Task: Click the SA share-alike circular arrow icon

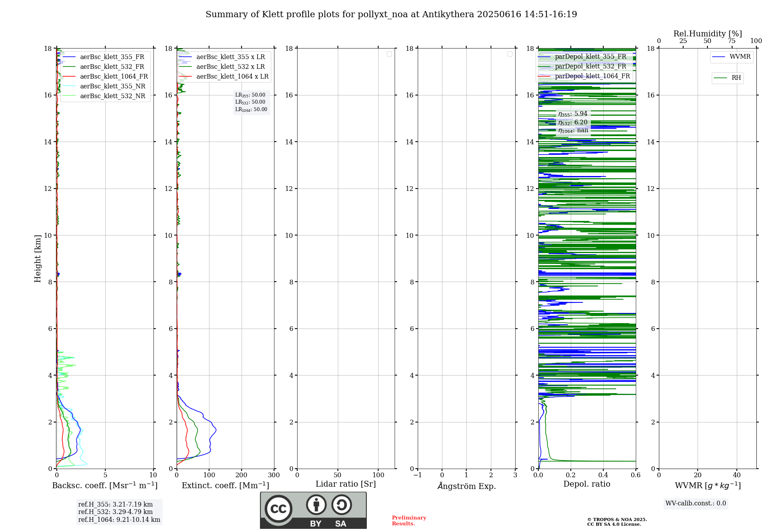Action: tap(341, 505)
